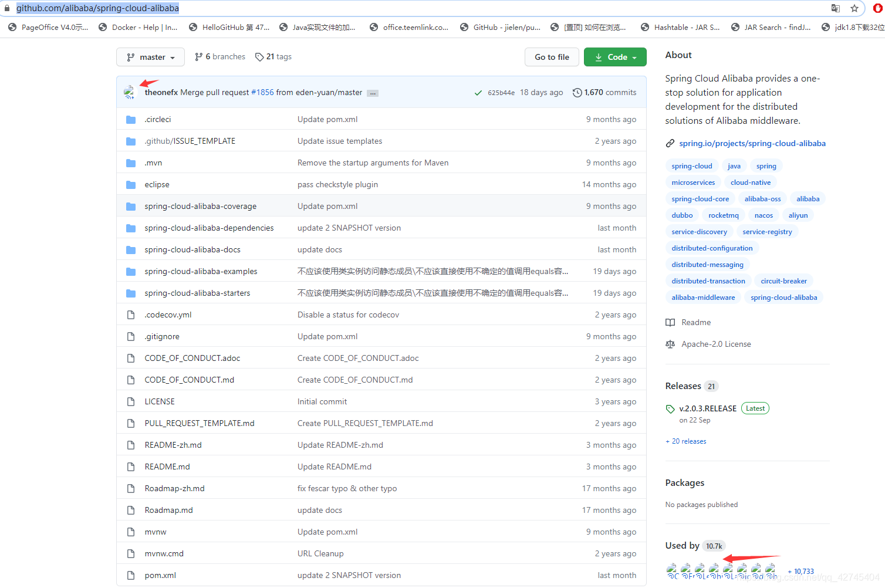Click the translate page icon in address bar
885x588 pixels.
(836, 8)
